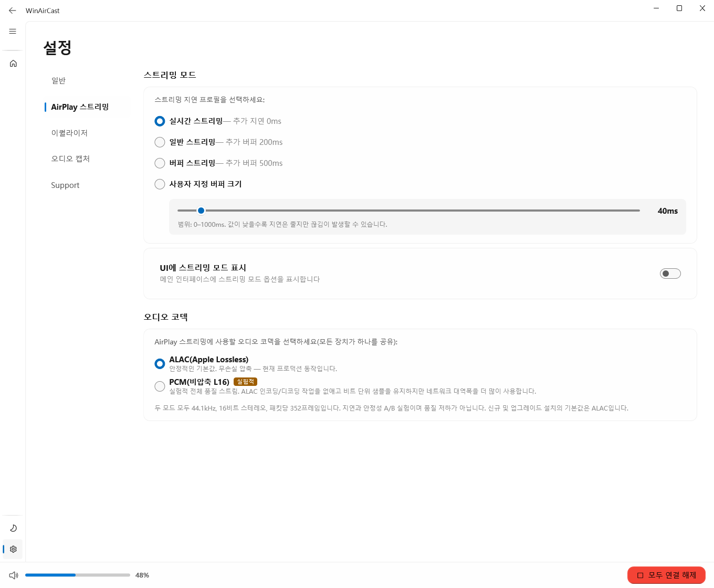Open the Support settings tab
The width and height of the screenshot is (714, 588).
coord(65,185)
